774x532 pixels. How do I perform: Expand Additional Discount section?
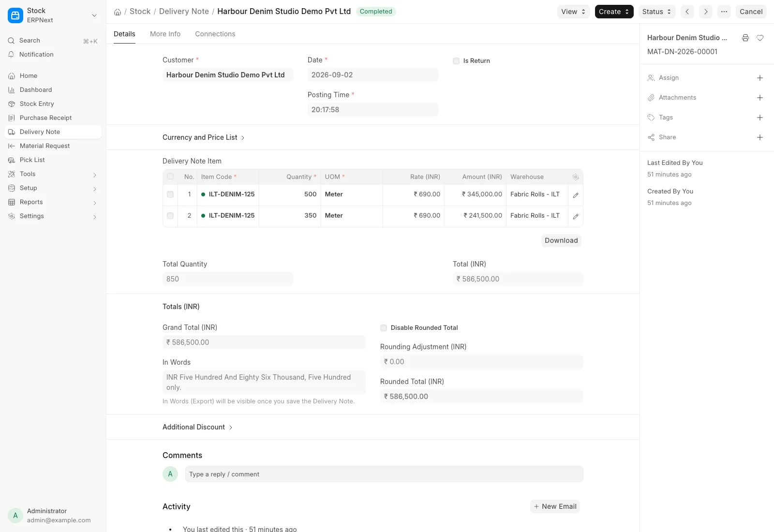coord(198,427)
